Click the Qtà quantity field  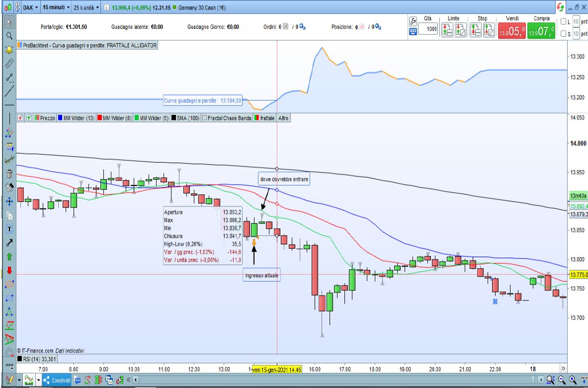pos(428,29)
